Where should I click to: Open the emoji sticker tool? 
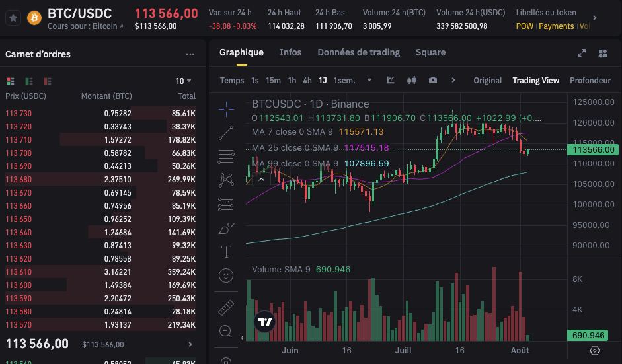[226, 275]
